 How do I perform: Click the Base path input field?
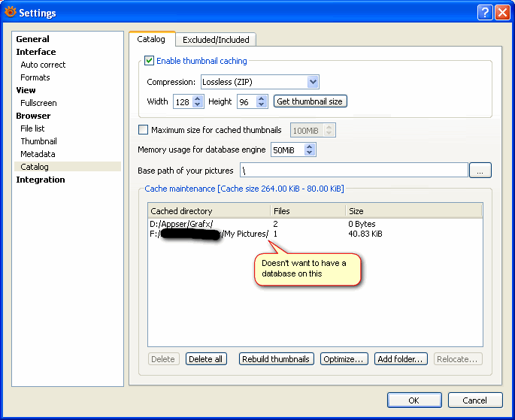point(353,171)
